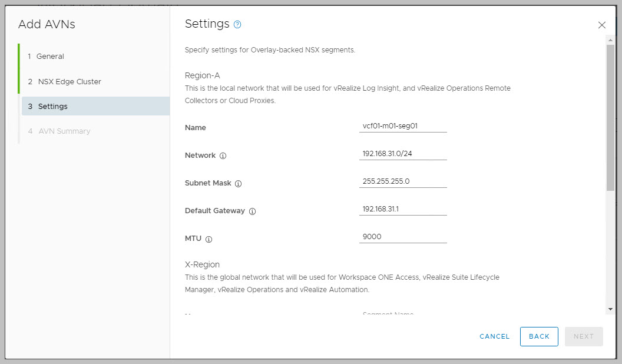
Task: Click the Back button
Action: click(x=539, y=336)
